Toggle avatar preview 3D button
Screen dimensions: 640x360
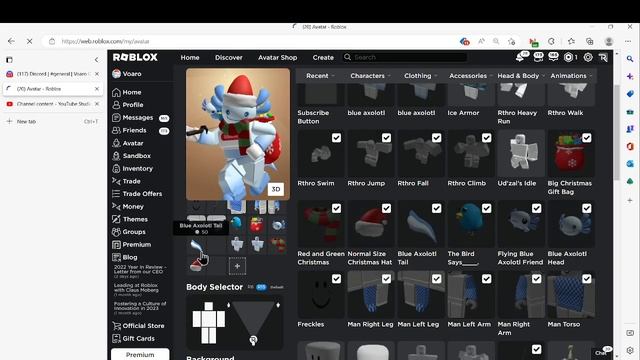point(276,189)
